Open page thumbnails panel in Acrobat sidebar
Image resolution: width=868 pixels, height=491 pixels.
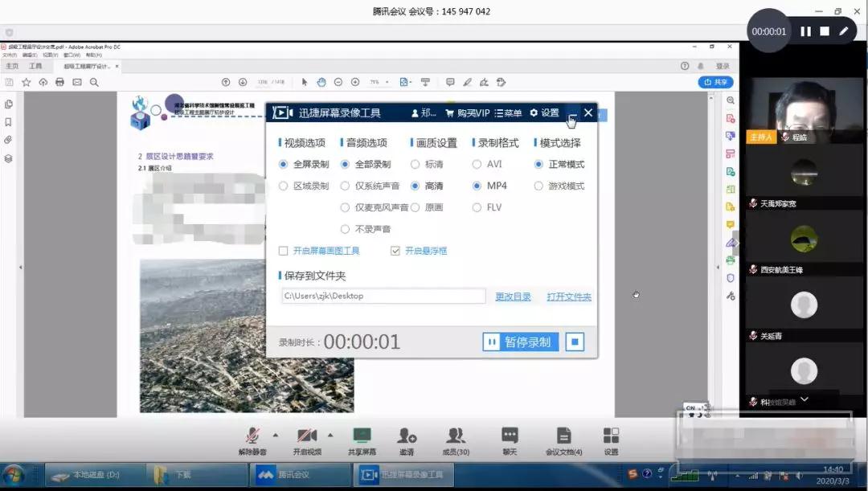click(8, 104)
